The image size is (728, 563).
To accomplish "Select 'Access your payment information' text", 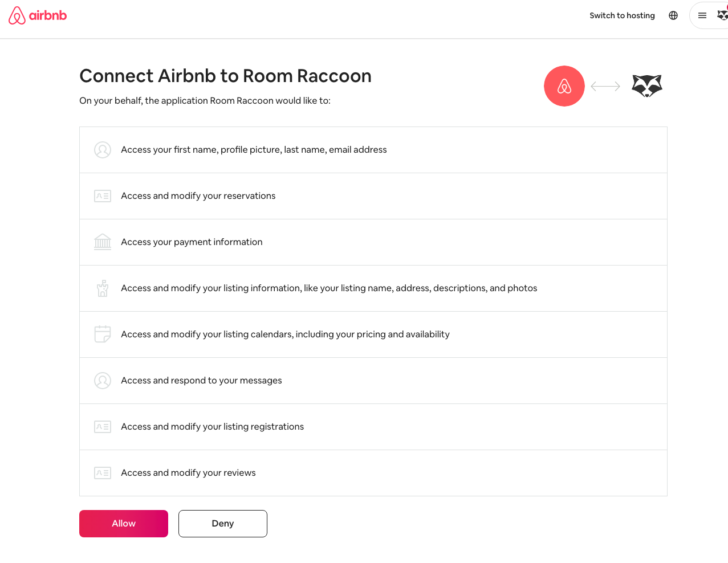I will 192,242.
